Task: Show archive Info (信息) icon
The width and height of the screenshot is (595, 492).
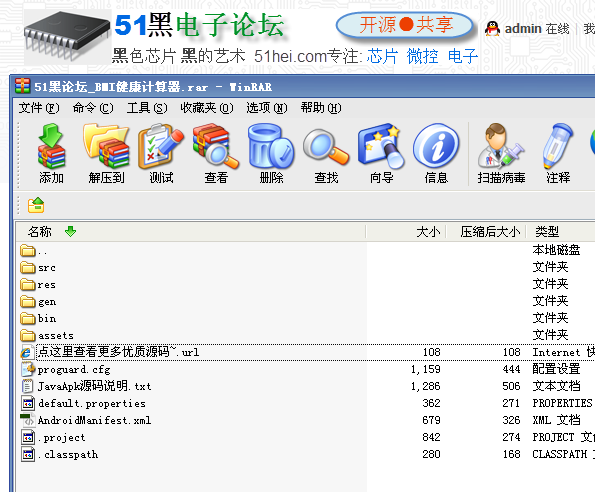Action: click(436, 146)
